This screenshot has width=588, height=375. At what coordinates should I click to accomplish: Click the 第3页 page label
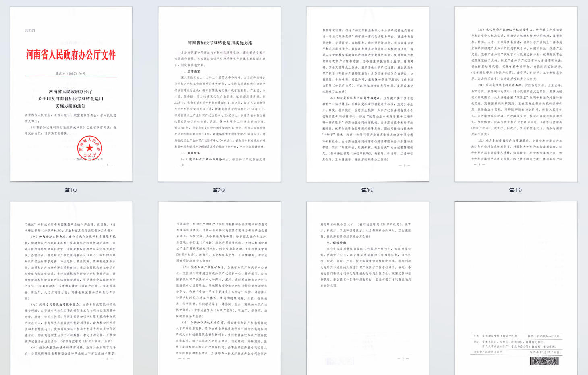click(x=367, y=190)
